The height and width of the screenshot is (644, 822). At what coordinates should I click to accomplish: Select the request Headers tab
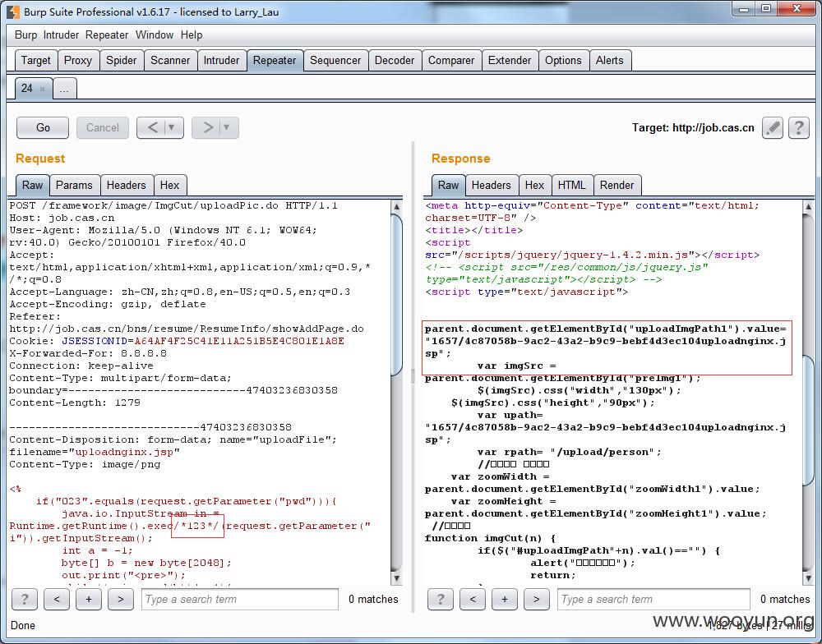[x=126, y=185]
